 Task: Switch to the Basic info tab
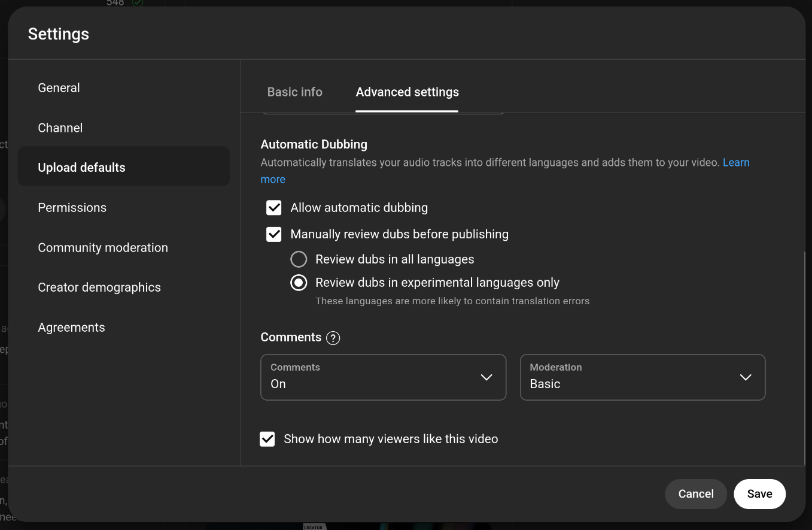pyautogui.click(x=294, y=92)
